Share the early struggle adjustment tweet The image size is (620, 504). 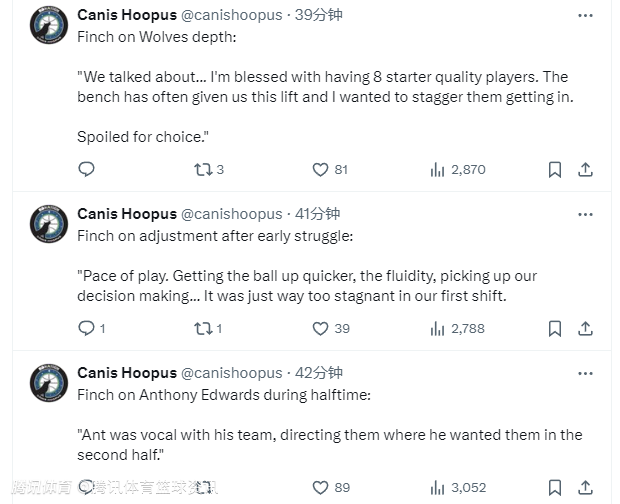pos(586,328)
